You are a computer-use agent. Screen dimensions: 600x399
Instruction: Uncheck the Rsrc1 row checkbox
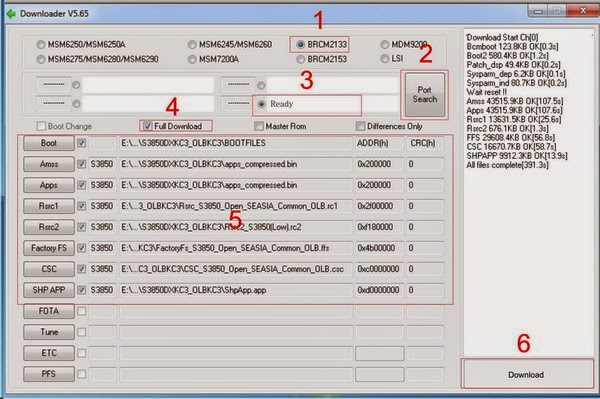pyautogui.click(x=82, y=206)
